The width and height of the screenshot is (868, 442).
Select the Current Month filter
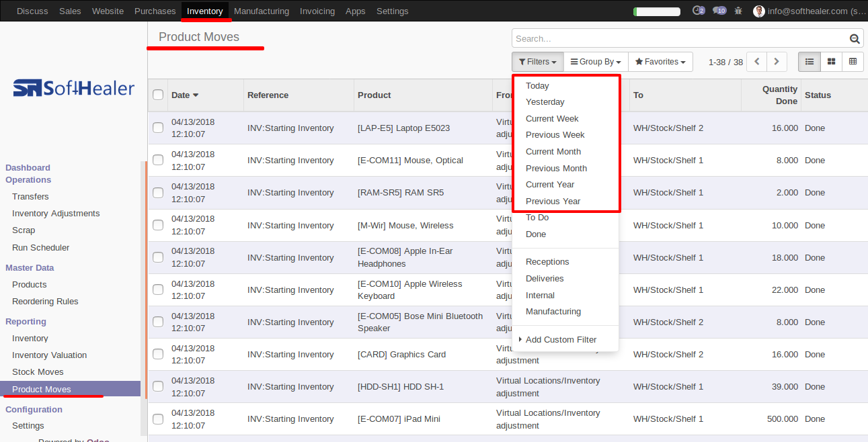click(553, 152)
